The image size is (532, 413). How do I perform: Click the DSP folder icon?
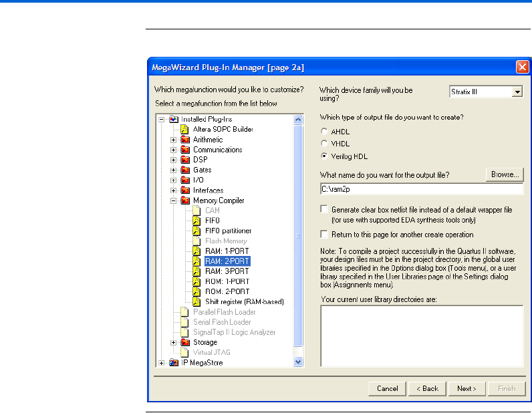coord(185,160)
